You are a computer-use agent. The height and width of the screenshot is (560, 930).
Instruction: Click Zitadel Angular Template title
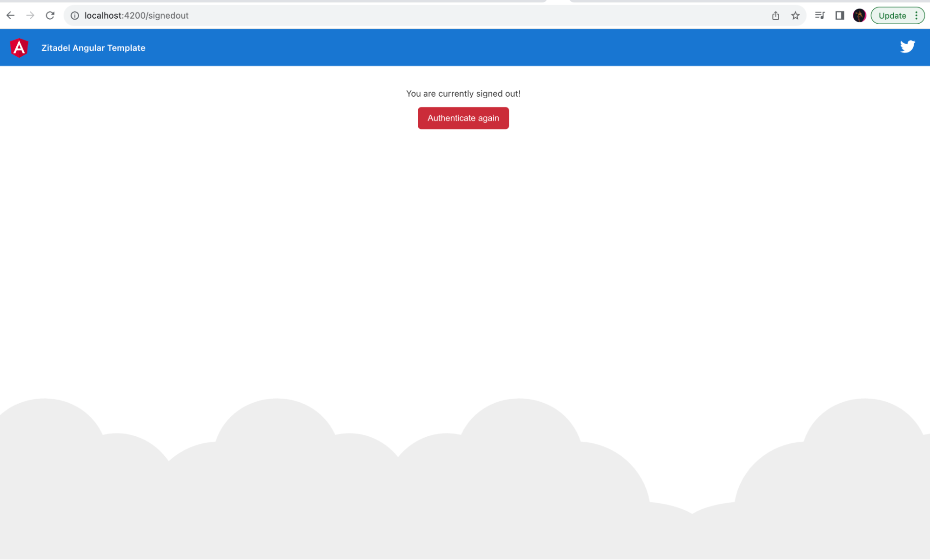tap(93, 48)
